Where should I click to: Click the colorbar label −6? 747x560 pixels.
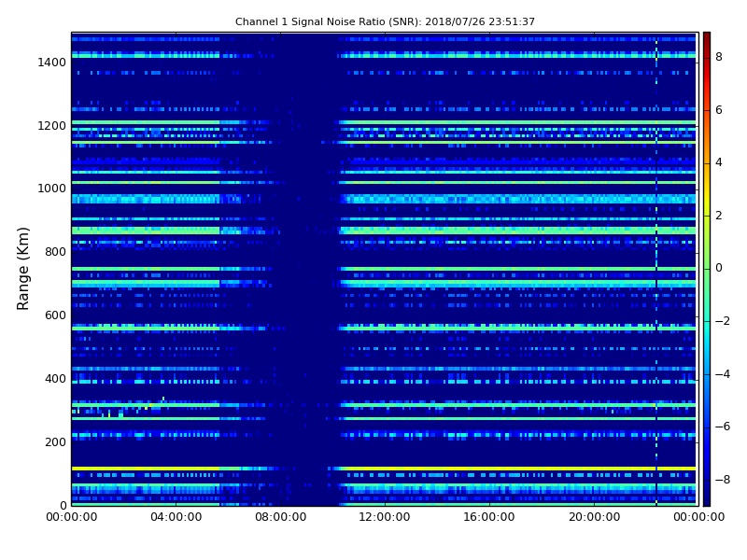(x=723, y=427)
